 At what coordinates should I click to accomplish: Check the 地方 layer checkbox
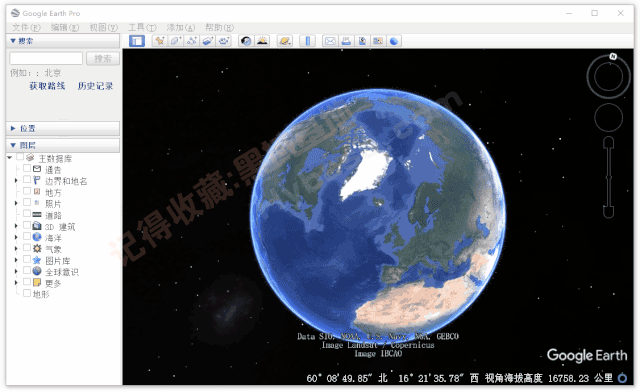click(x=27, y=191)
